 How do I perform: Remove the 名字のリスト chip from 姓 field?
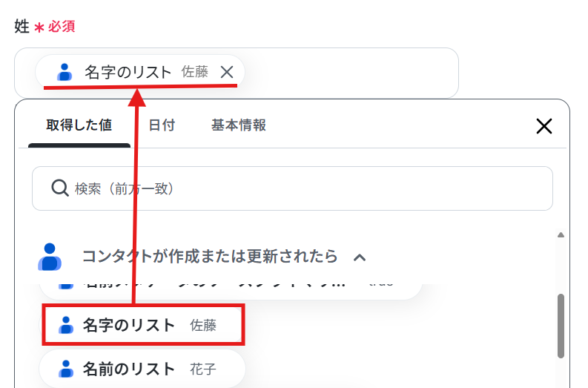pos(227,72)
